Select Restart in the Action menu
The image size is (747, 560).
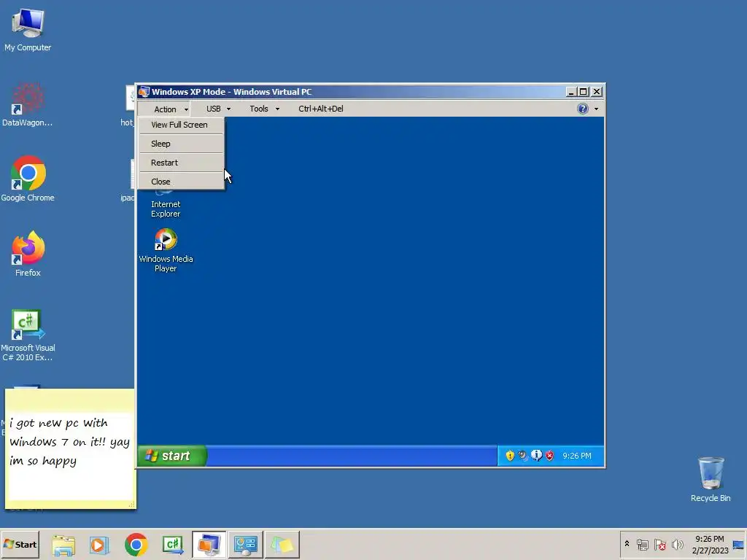(x=181, y=163)
